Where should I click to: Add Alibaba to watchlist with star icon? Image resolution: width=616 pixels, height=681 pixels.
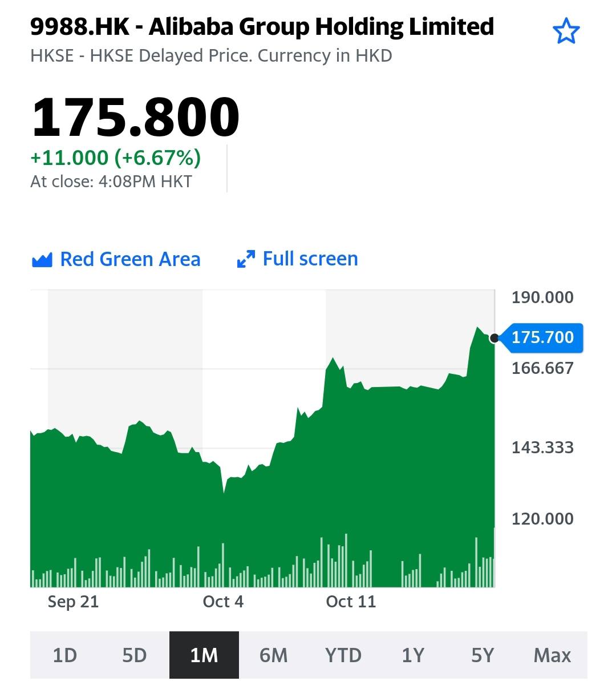[566, 31]
